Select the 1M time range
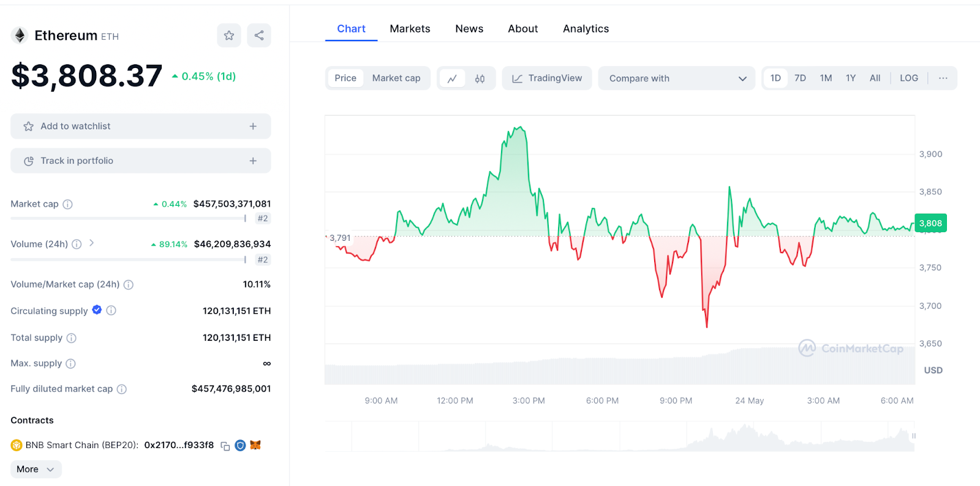The width and height of the screenshot is (980, 486). point(826,78)
